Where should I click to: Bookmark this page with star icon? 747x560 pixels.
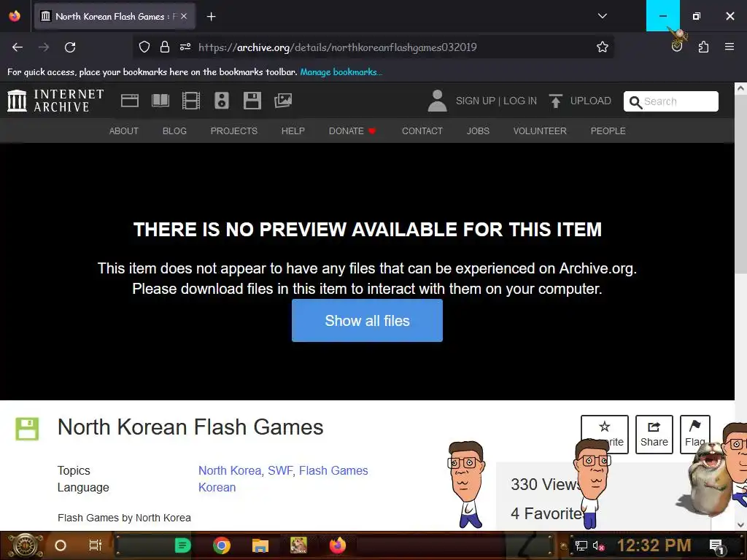[602, 47]
